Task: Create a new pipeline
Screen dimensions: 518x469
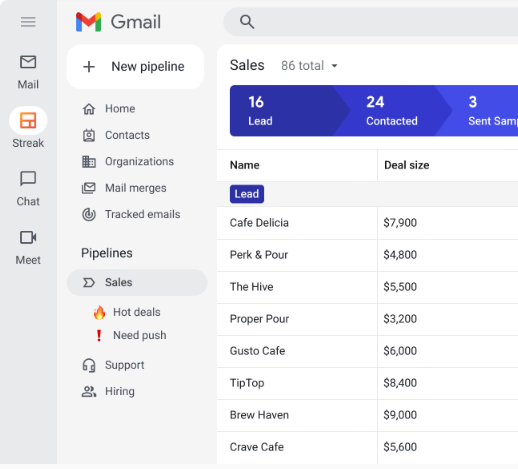Action: [135, 67]
